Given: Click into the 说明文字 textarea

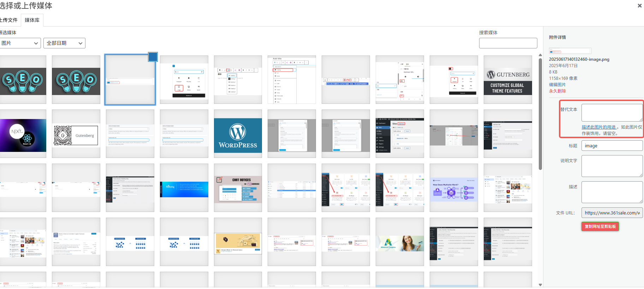Looking at the screenshot, I should click(612, 166).
